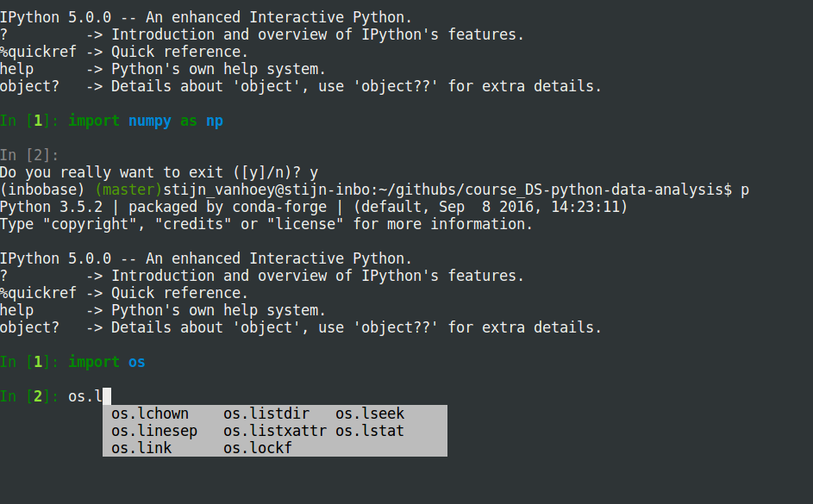Select the os.lseek completion entry

click(370, 414)
